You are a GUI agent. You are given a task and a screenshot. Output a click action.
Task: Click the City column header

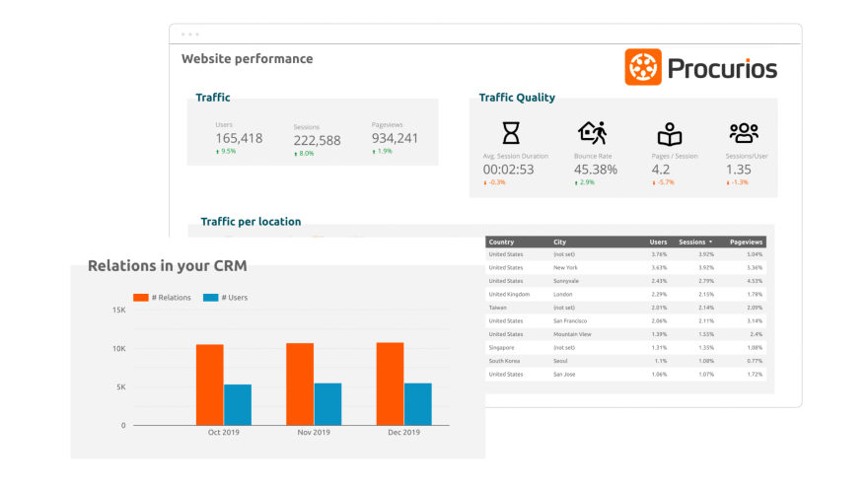pos(559,242)
